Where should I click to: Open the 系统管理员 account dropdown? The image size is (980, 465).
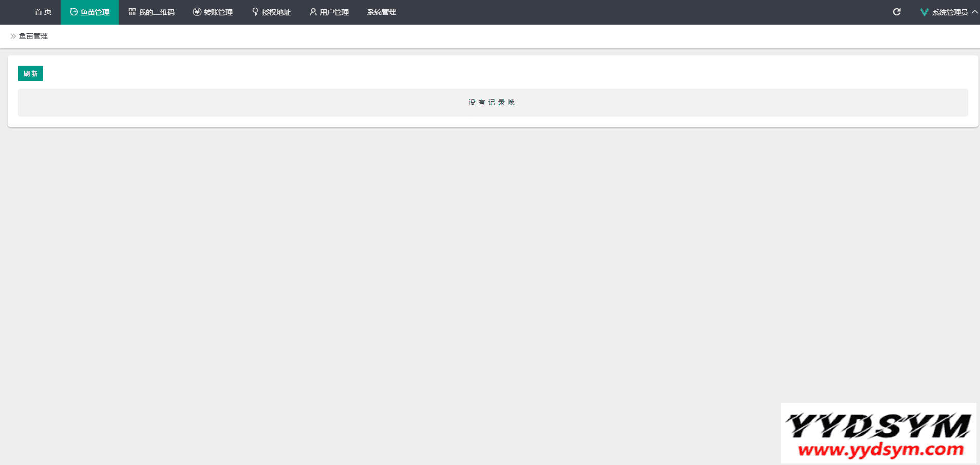click(x=950, y=12)
